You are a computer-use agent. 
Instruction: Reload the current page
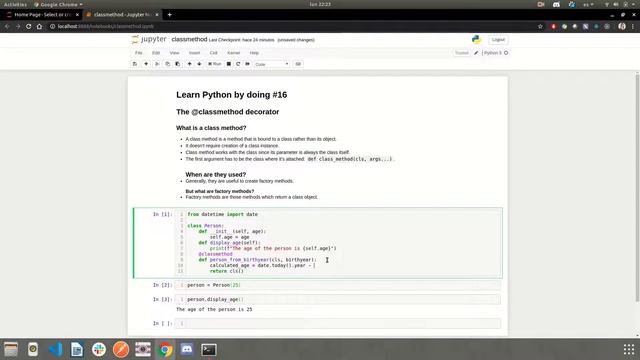click(29, 27)
